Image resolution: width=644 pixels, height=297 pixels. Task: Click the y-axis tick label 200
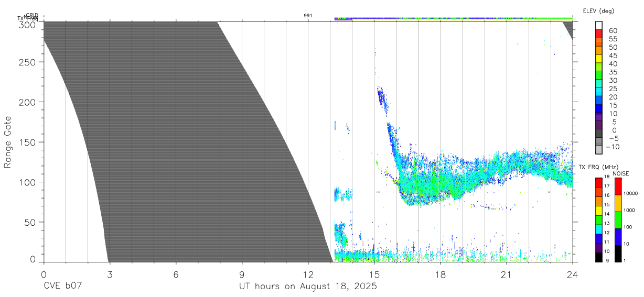pos(28,102)
